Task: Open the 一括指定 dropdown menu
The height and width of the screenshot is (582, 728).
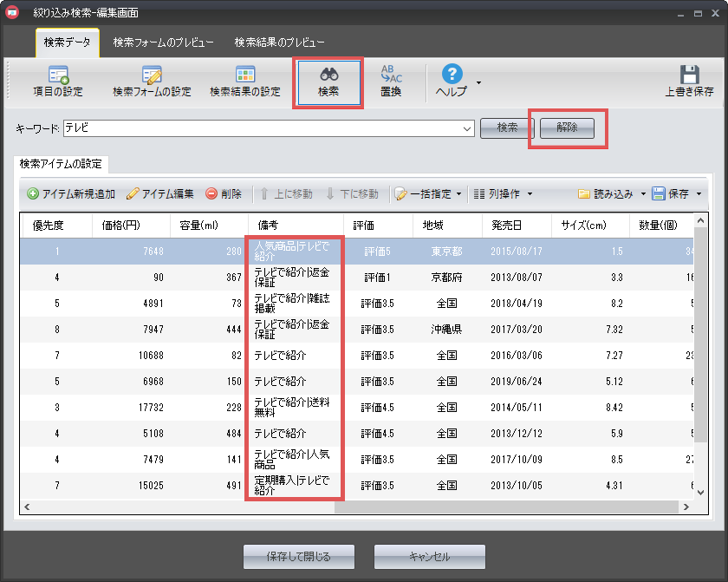Action: 427,193
